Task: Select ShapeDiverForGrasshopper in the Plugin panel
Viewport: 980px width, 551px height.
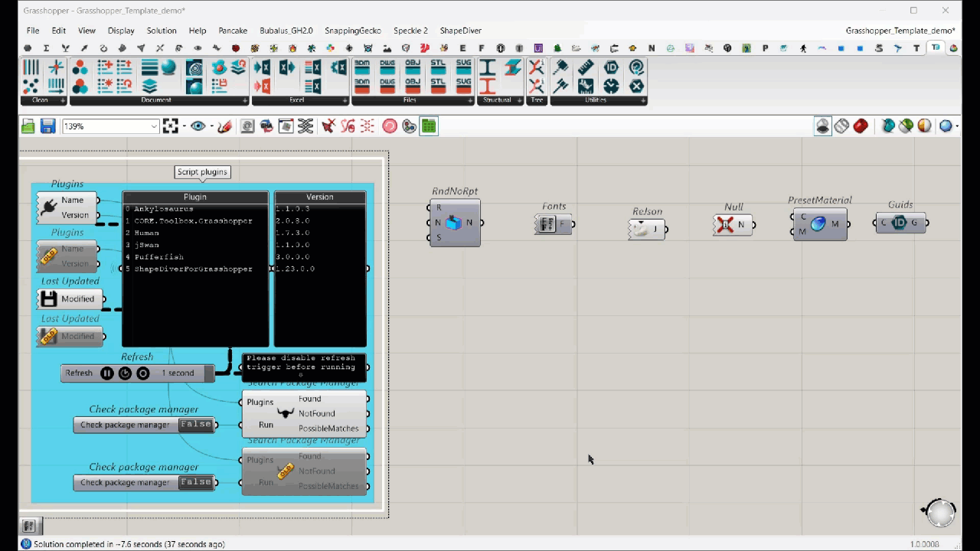Action: (195, 269)
